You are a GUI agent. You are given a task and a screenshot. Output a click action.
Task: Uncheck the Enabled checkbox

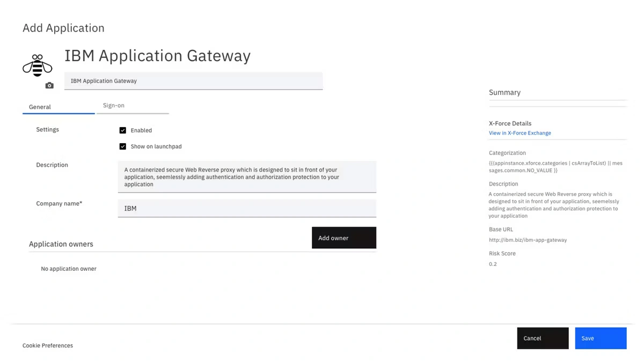pyautogui.click(x=123, y=130)
